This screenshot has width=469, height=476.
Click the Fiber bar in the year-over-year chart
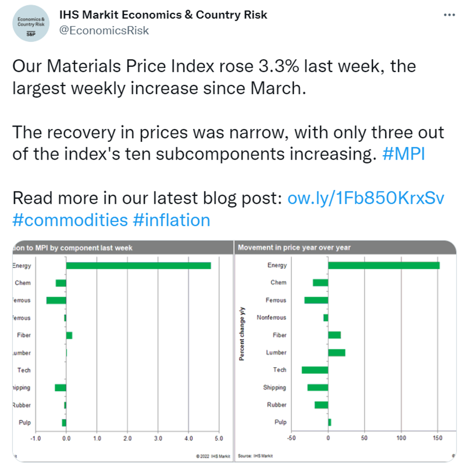point(334,335)
